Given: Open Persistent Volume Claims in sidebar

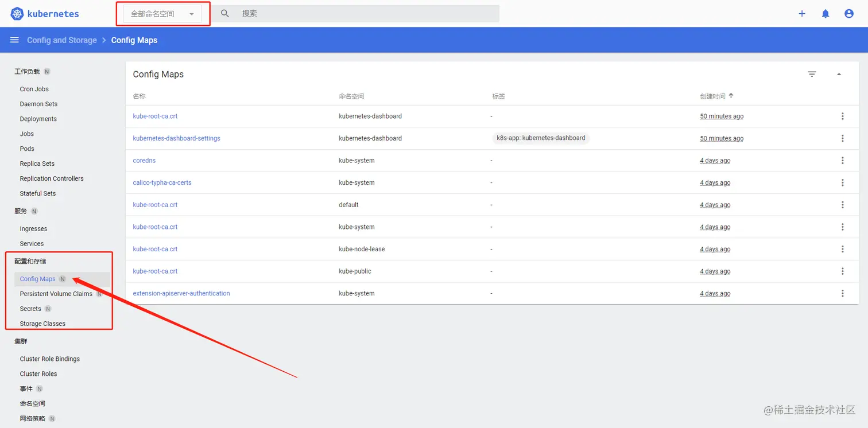Looking at the screenshot, I should (x=56, y=294).
